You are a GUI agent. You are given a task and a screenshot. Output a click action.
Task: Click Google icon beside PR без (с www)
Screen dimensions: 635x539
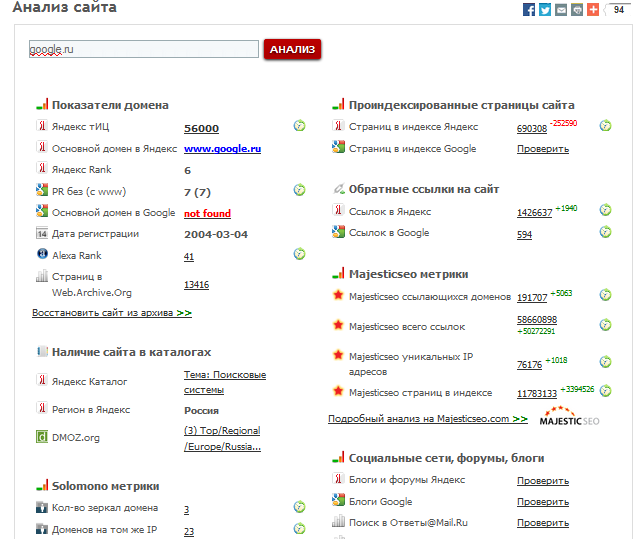click(x=42, y=190)
